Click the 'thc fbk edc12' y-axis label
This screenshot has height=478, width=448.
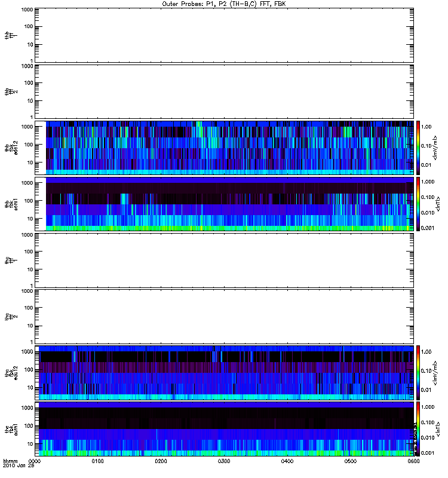pos(11,373)
